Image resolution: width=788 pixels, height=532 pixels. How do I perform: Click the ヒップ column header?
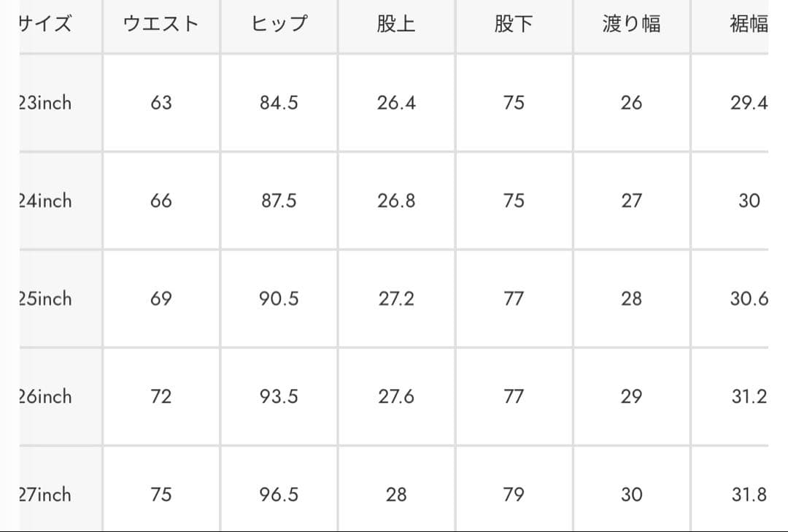[x=279, y=24]
